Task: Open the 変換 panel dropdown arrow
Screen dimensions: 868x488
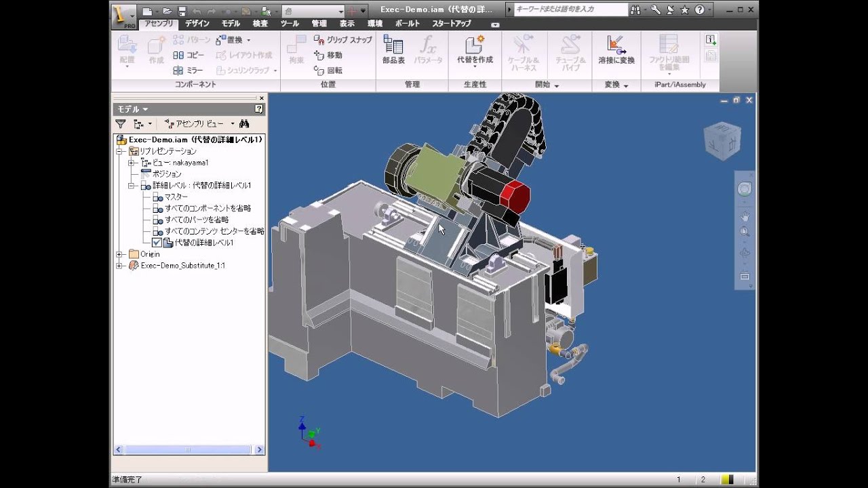Action: tap(626, 85)
